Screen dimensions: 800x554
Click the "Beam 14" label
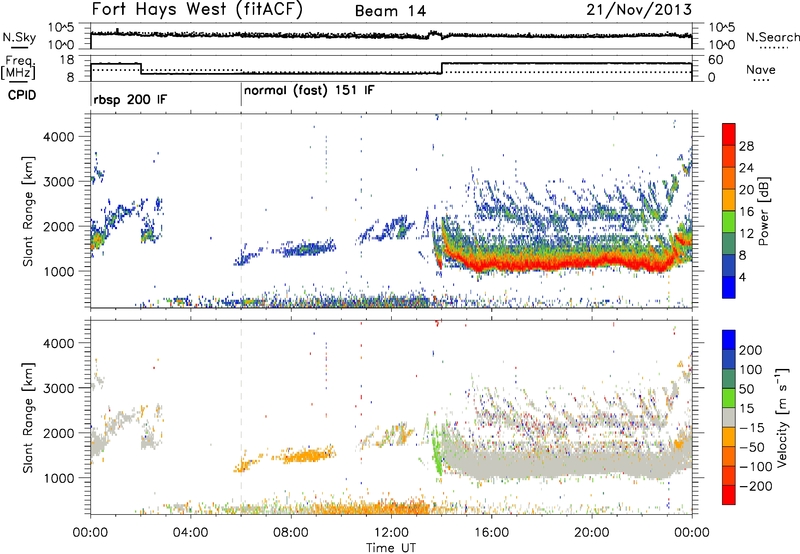[390, 11]
